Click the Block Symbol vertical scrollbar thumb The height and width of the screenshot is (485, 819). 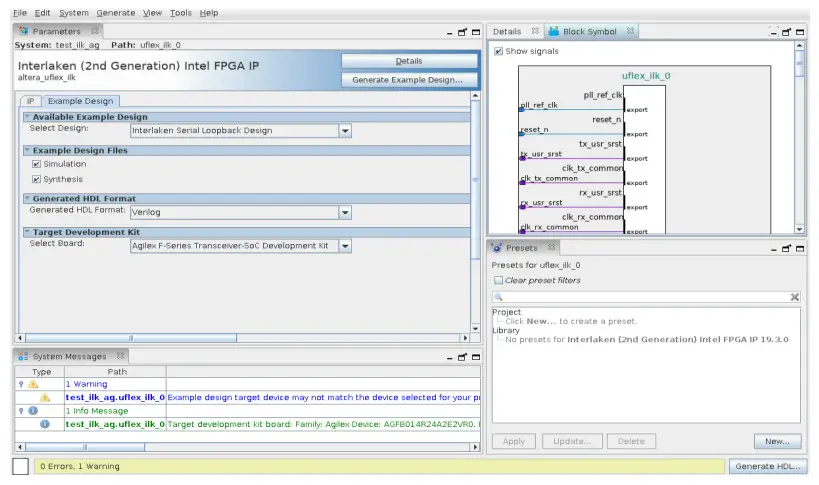[799, 64]
